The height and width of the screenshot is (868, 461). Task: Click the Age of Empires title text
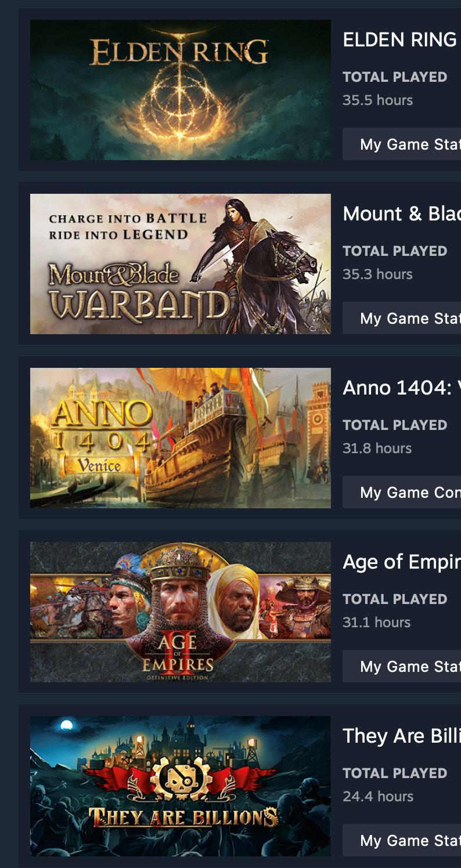pyautogui.click(x=402, y=562)
